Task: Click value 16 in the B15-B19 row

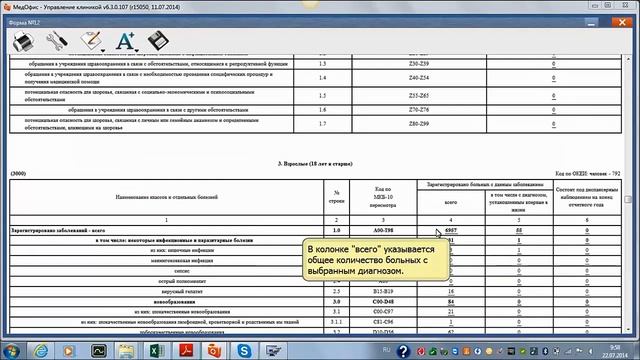Action: click(451, 291)
